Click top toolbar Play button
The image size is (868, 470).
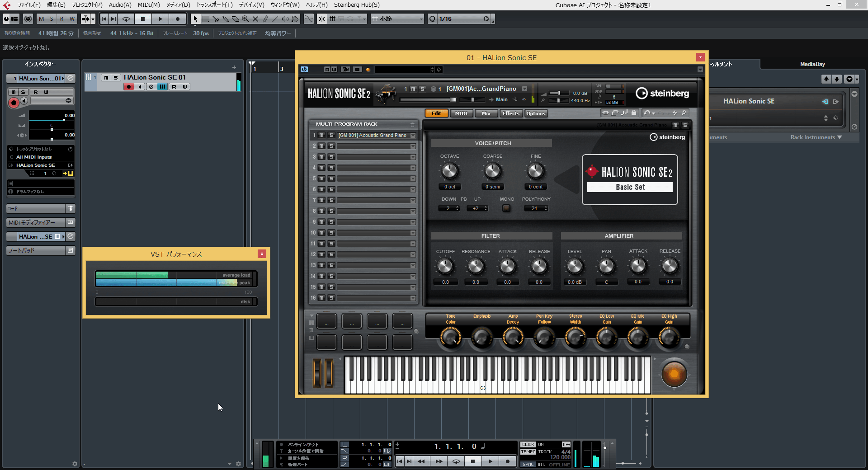[160, 19]
